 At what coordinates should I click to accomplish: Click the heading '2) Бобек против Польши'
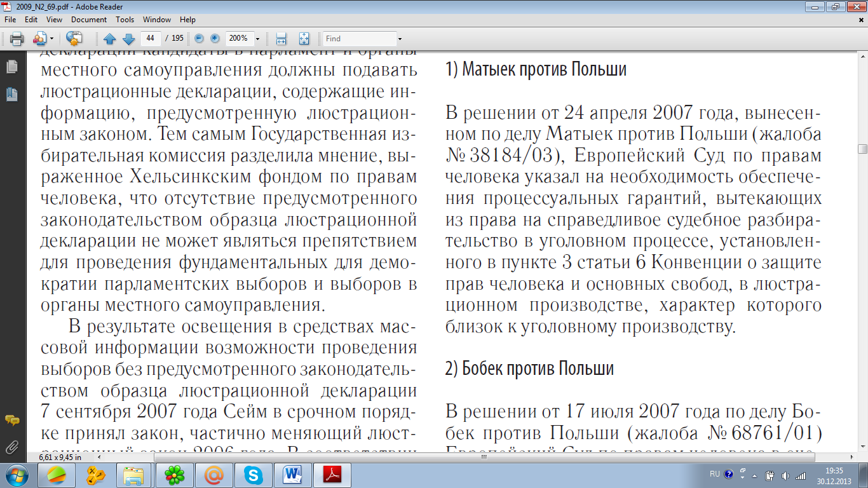[529, 369]
